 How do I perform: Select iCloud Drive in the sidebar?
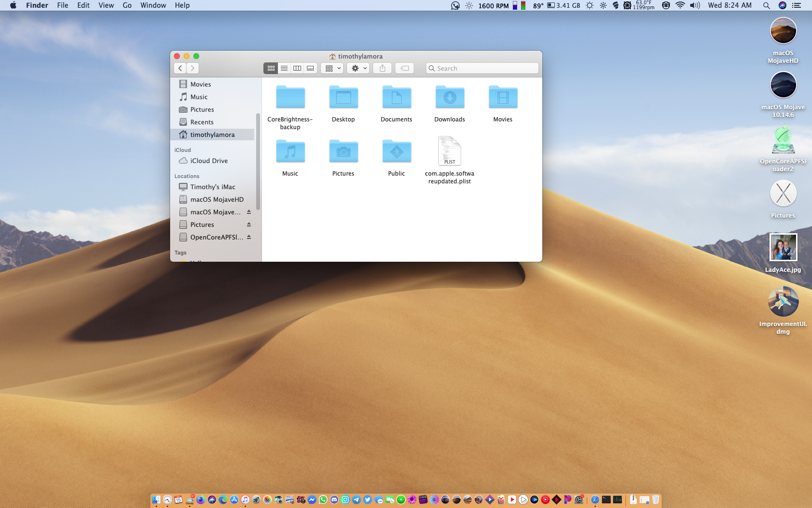[x=209, y=161]
